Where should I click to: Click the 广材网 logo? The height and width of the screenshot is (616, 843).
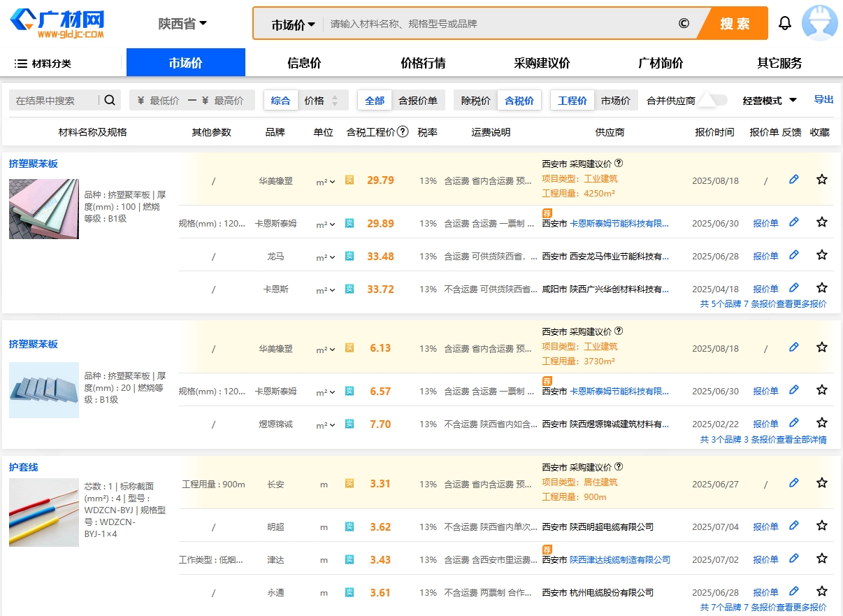pyautogui.click(x=57, y=23)
